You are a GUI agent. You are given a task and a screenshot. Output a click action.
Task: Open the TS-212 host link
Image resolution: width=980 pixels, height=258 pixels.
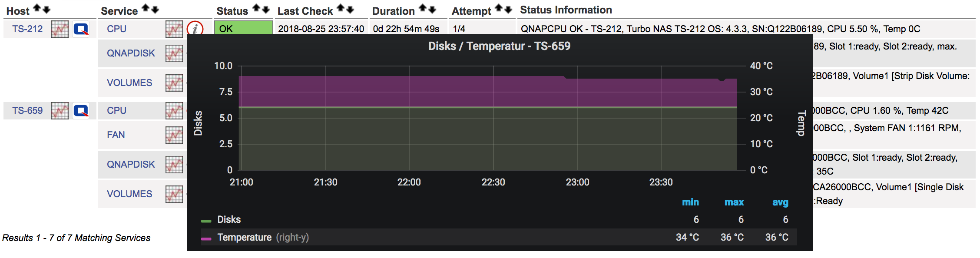(27, 29)
